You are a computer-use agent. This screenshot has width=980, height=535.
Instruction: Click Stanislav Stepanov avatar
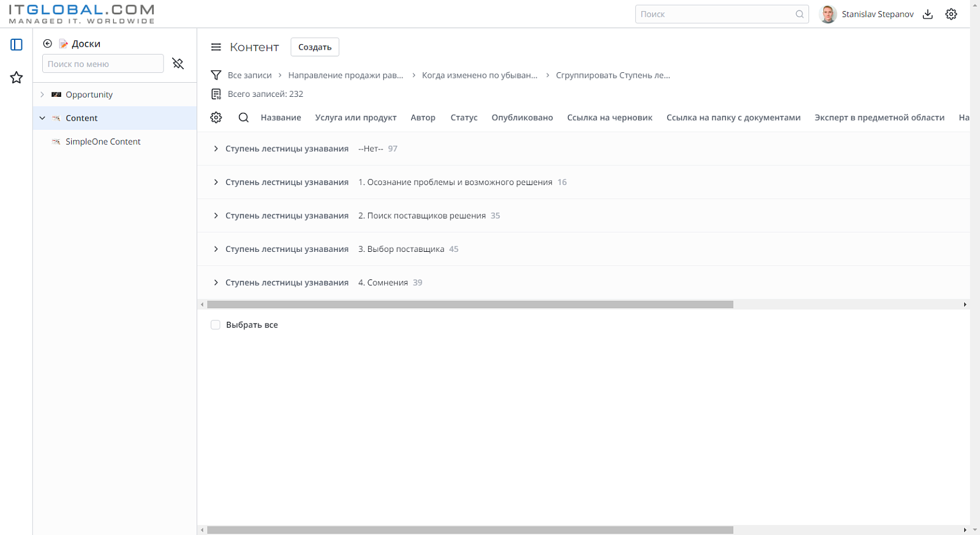pos(828,14)
